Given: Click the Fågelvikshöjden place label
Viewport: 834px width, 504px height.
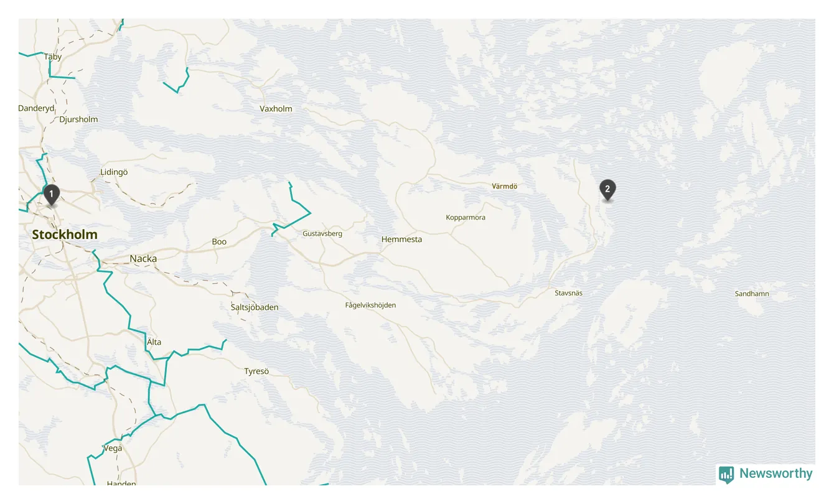Looking at the screenshot, I should pos(370,305).
